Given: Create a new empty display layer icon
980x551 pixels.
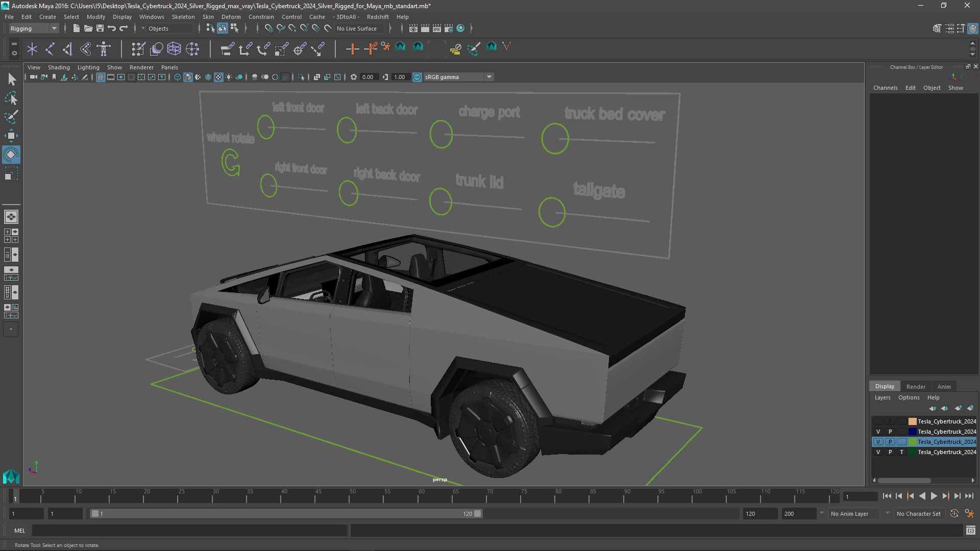Looking at the screenshot, I should tap(958, 408).
